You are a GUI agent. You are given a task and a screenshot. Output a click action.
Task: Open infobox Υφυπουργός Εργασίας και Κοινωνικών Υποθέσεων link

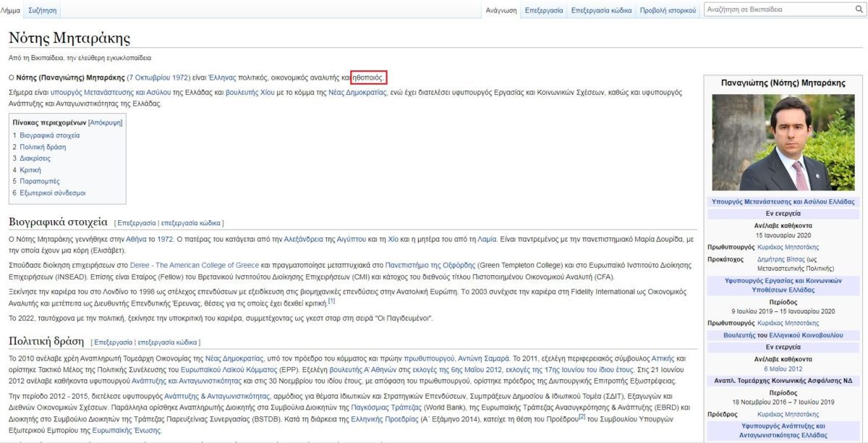[x=783, y=284]
